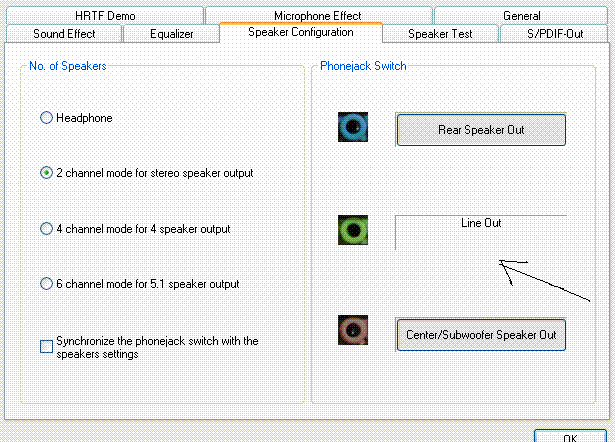
Task: Click the green Line Out jack icon
Action: [353, 230]
